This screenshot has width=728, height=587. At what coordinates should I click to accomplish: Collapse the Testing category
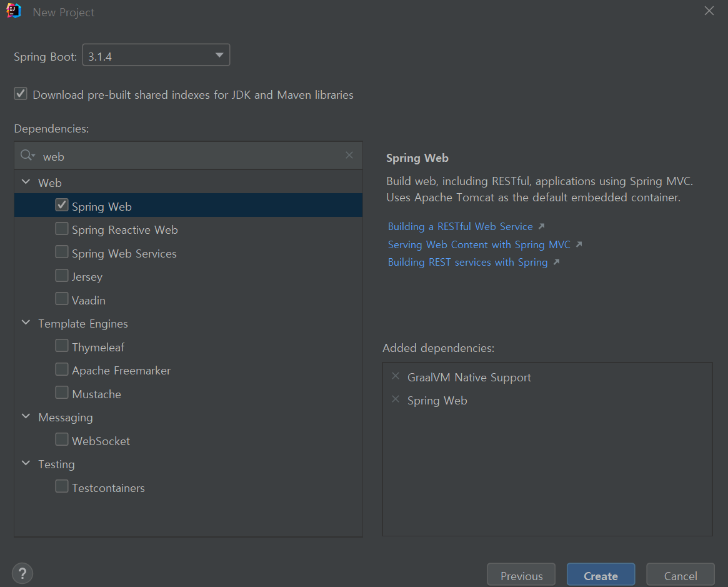pos(26,463)
